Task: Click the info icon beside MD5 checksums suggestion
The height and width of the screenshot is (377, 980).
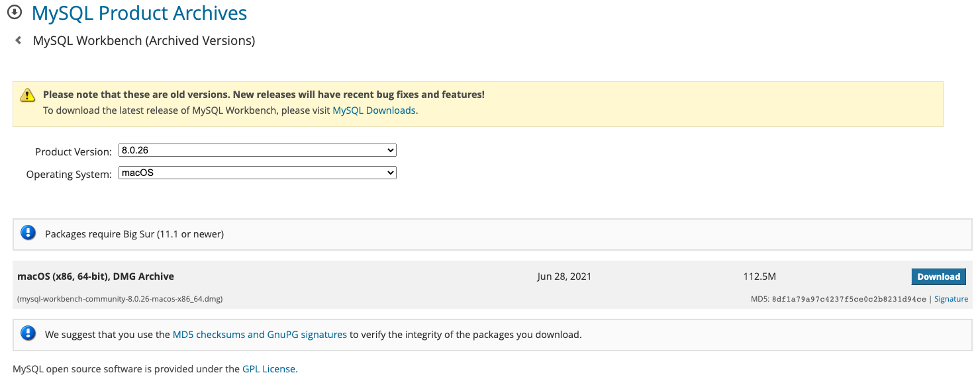Action: coord(28,333)
